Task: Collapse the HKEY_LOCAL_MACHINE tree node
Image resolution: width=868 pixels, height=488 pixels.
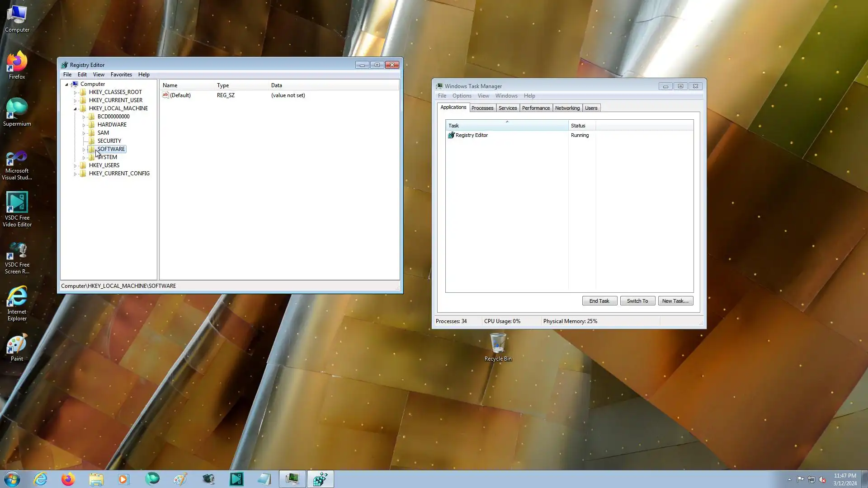Action: (x=75, y=108)
